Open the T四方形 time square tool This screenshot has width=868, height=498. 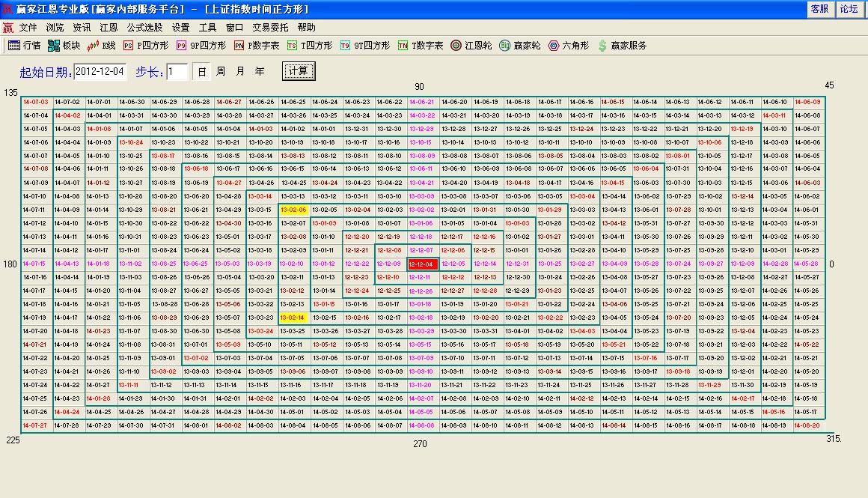pos(310,46)
